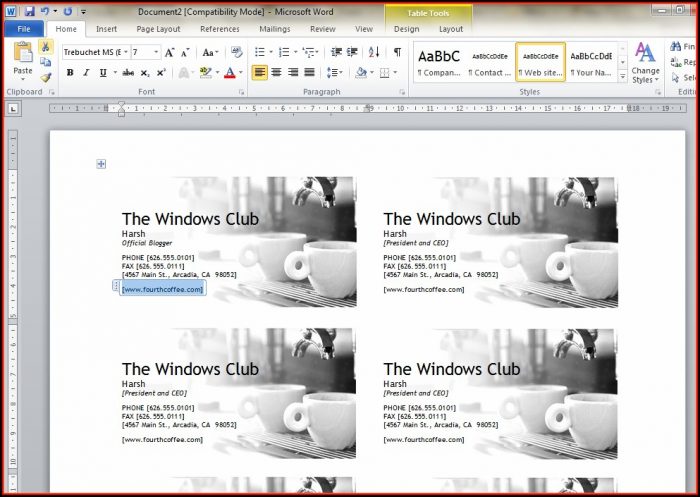Viewport: 700px width, 497px height.
Task: Toggle show paragraph marks
Action: coord(397,52)
